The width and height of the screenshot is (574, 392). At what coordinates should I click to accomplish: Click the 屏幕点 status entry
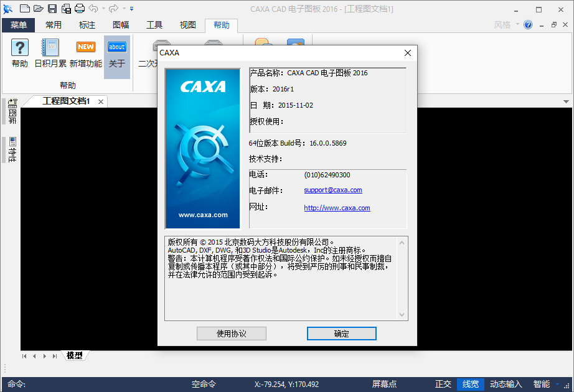point(384,385)
